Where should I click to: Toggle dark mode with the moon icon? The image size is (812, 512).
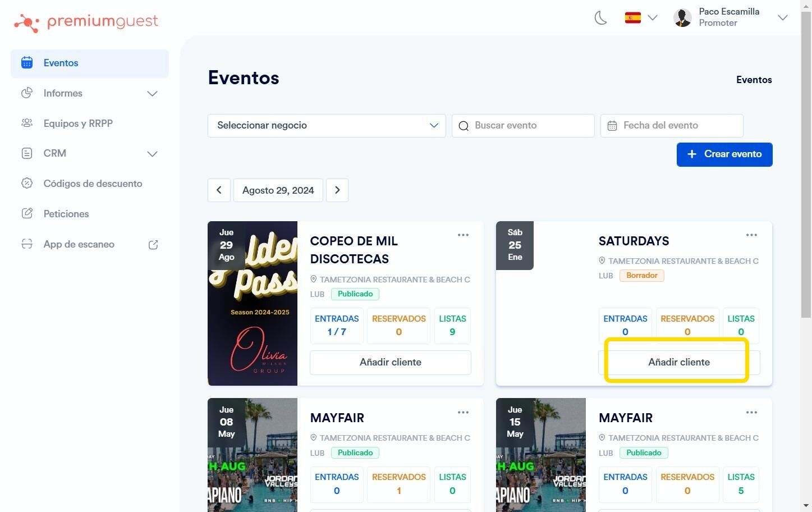point(600,18)
